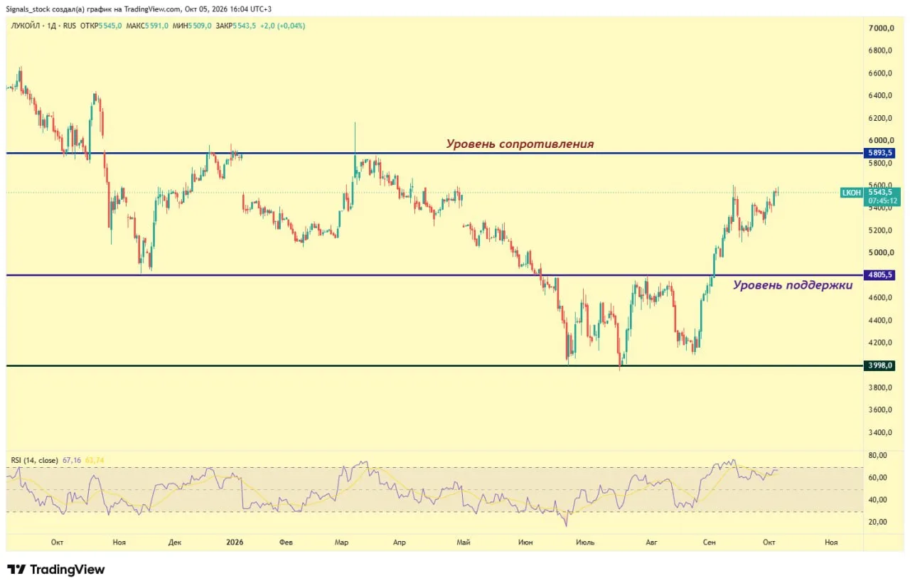910x588 pixels.
Task: Click the 'Мар' month label on the time axis
Action: tap(341, 542)
